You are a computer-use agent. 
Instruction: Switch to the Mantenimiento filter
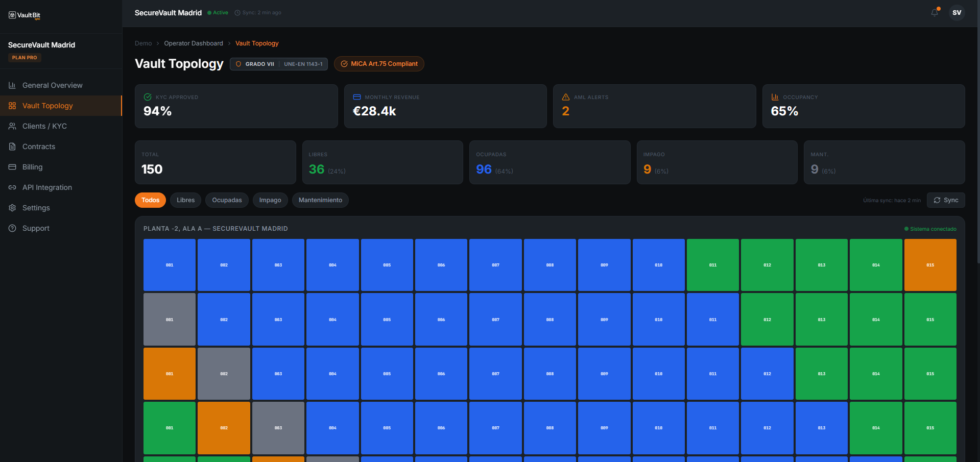[320, 200]
